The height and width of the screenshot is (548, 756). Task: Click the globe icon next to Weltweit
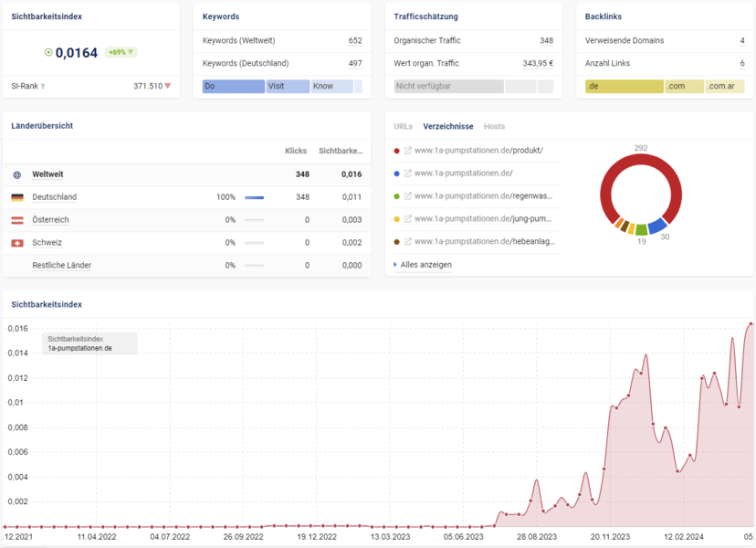pos(16,174)
